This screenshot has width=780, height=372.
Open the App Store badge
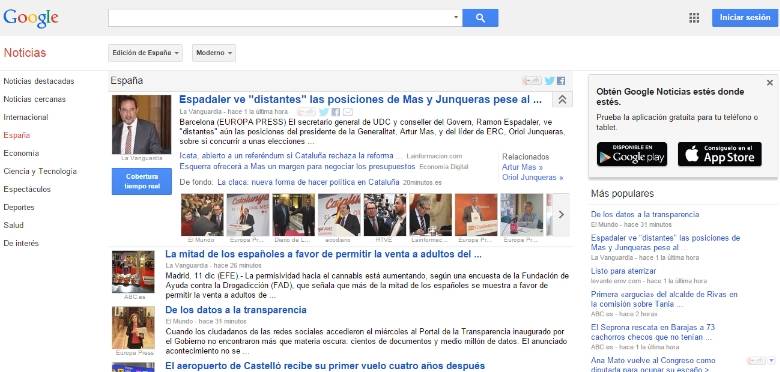[x=719, y=154]
